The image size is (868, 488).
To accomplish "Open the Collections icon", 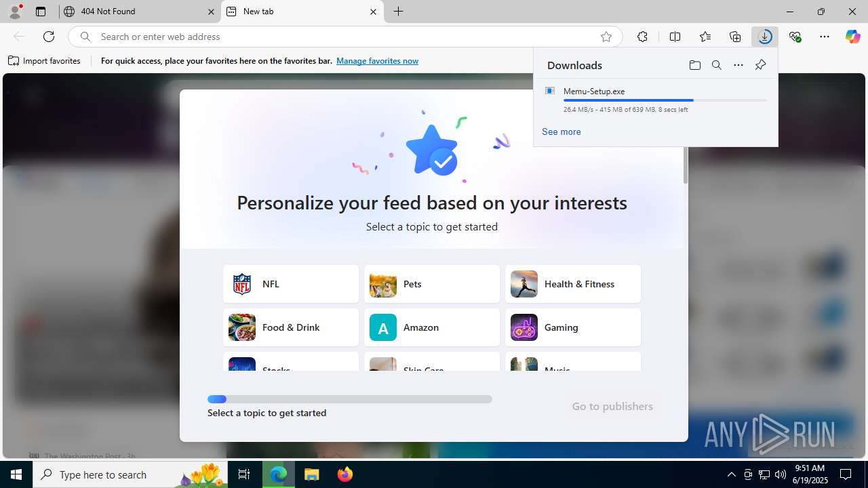I will (735, 37).
